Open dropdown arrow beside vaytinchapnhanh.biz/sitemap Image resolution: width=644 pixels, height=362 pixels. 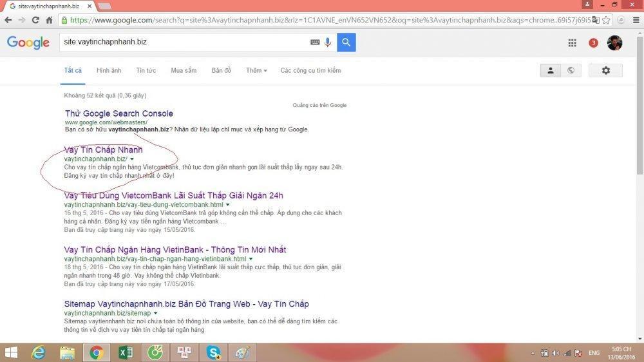click(155, 313)
